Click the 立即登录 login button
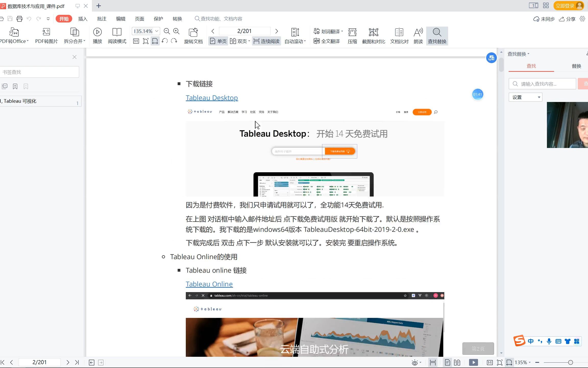This screenshot has width=588, height=368. pyautogui.click(x=569, y=6)
